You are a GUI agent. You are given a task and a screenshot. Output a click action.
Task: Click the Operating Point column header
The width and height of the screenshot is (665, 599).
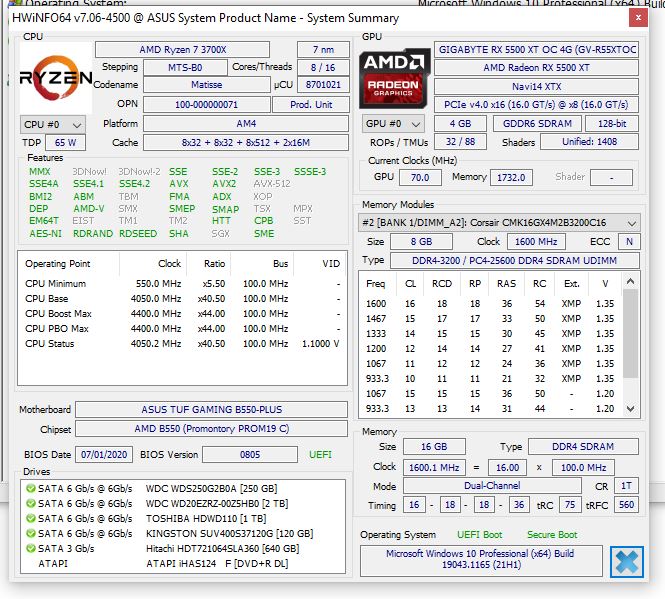[69, 264]
